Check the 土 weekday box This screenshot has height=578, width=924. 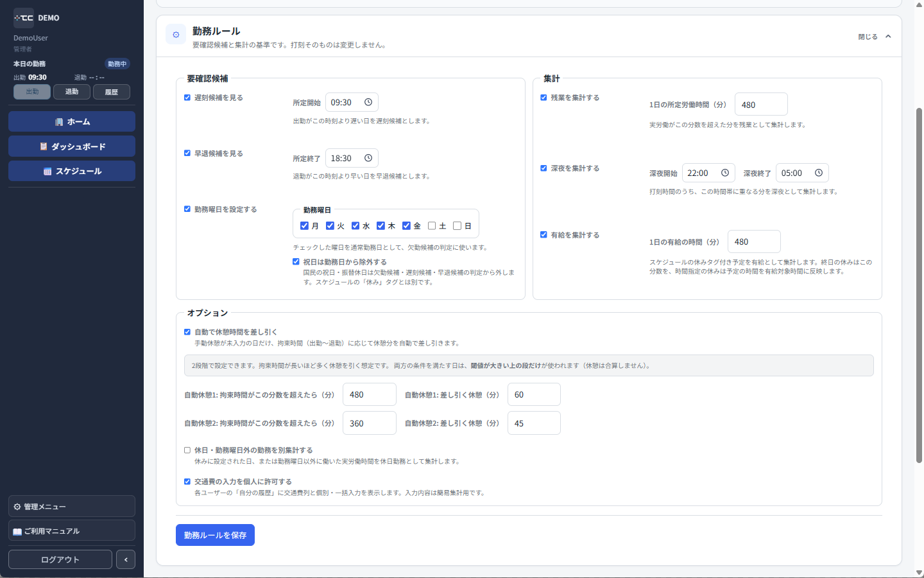point(432,225)
